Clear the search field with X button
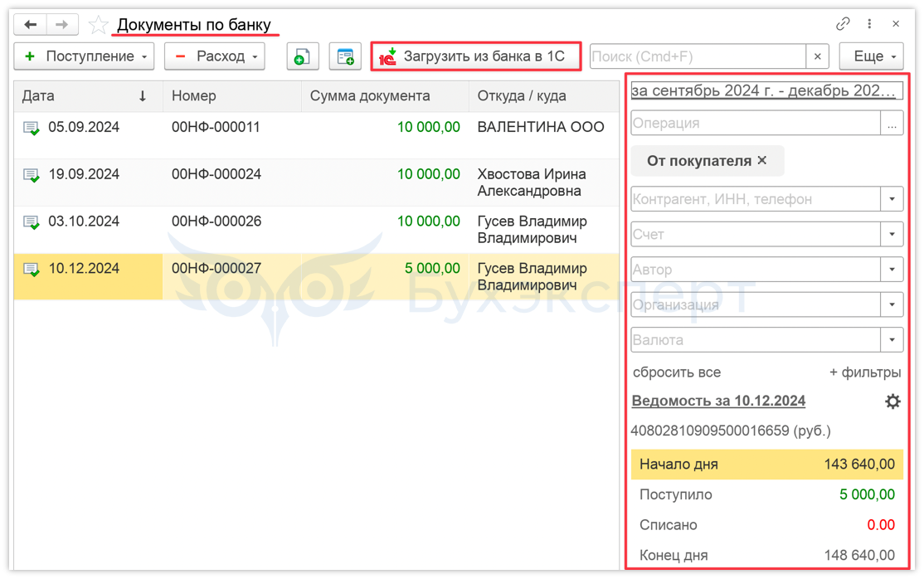The height and width of the screenshot is (579, 924). coord(818,56)
